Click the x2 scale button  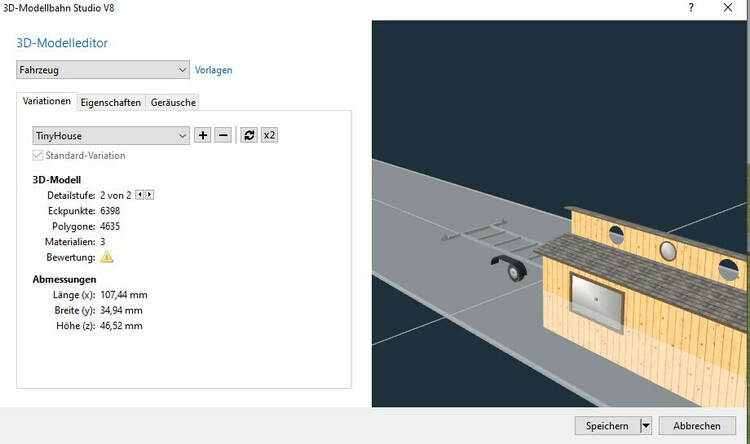coord(269,135)
